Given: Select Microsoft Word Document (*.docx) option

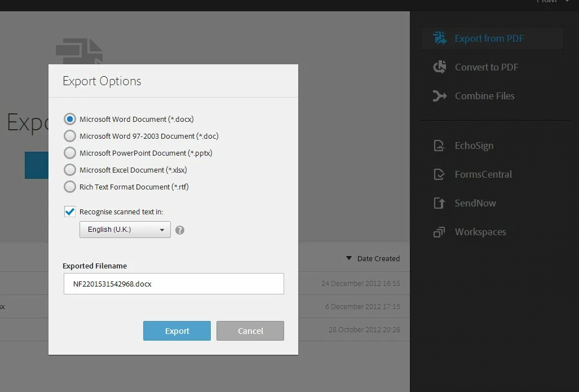Looking at the screenshot, I should point(70,119).
